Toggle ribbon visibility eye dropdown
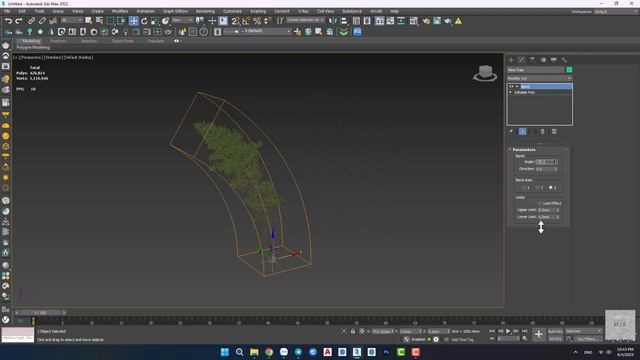 pyautogui.click(x=178, y=41)
